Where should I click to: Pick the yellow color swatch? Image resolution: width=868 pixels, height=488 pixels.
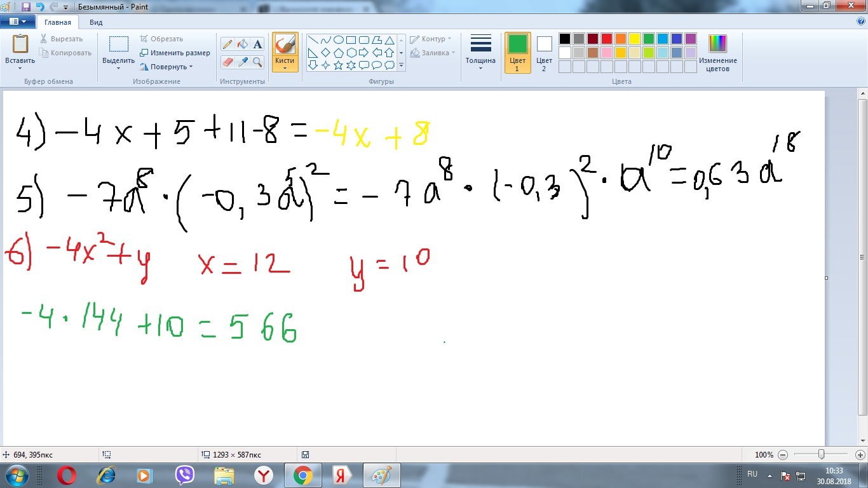point(635,39)
